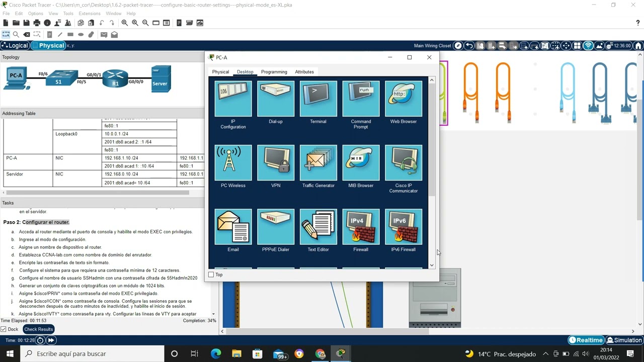The height and width of the screenshot is (362, 644).
Task: Click the help question mark icon
Action: point(638,23)
